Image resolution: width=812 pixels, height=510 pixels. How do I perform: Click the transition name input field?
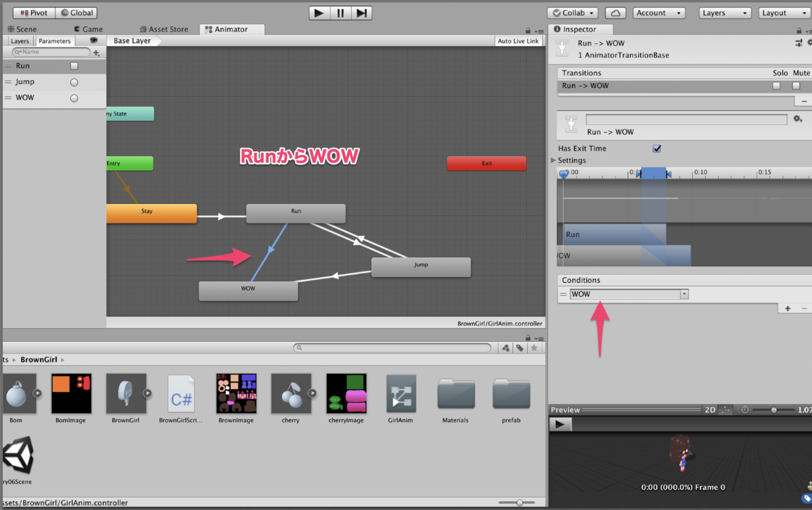tap(686, 119)
